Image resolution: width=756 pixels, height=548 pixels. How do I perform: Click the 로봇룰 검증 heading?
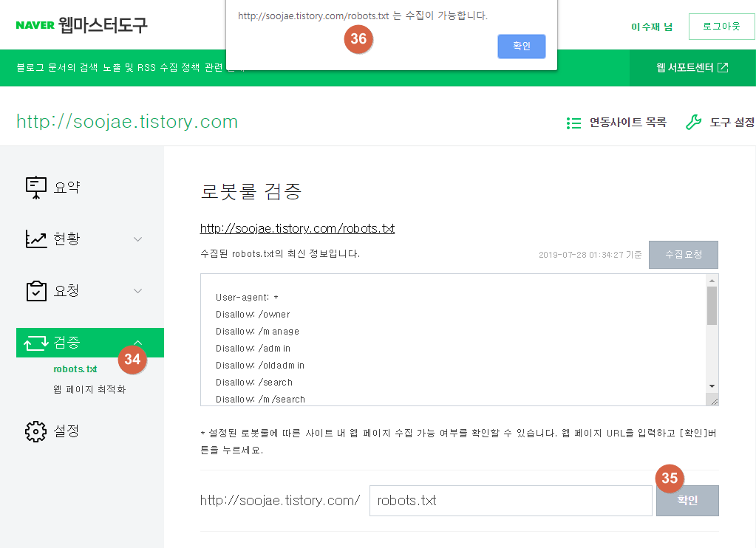tap(251, 191)
